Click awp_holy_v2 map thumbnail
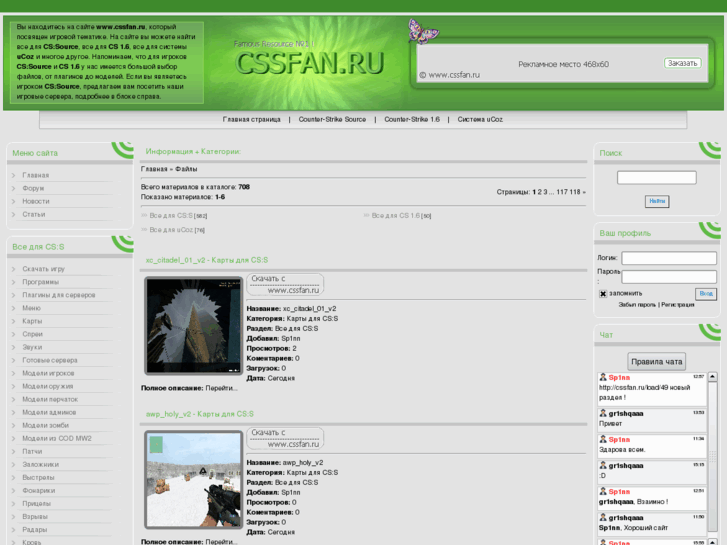The height and width of the screenshot is (545, 727). (x=194, y=480)
